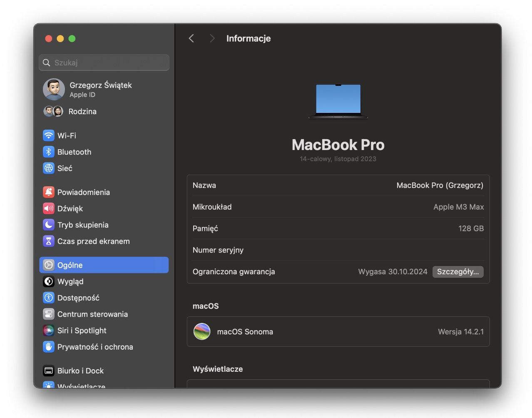Open Wi-Fi settings icon in sidebar

(x=49, y=135)
